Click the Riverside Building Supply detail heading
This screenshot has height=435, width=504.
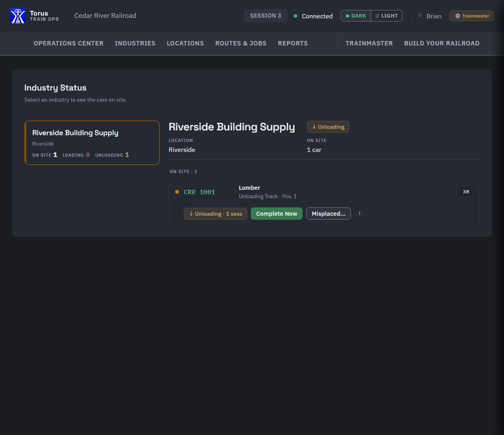pos(232,127)
